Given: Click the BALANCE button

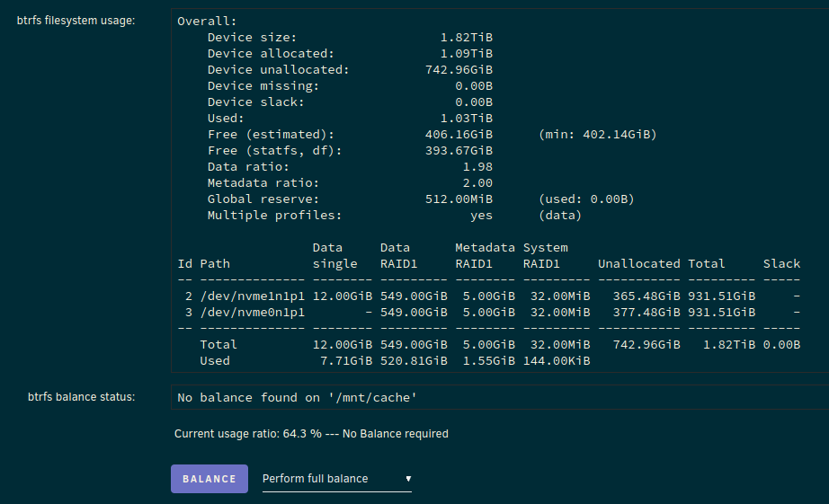Looking at the screenshot, I should [x=209, y=479].
